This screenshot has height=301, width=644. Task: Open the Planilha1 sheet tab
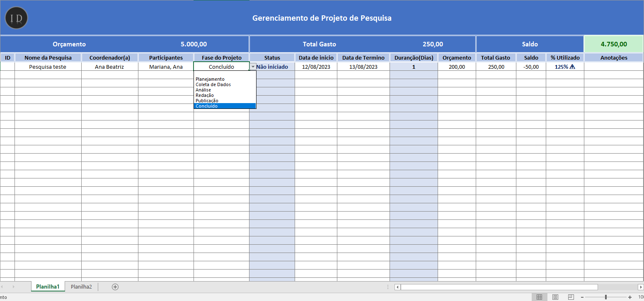48,287
